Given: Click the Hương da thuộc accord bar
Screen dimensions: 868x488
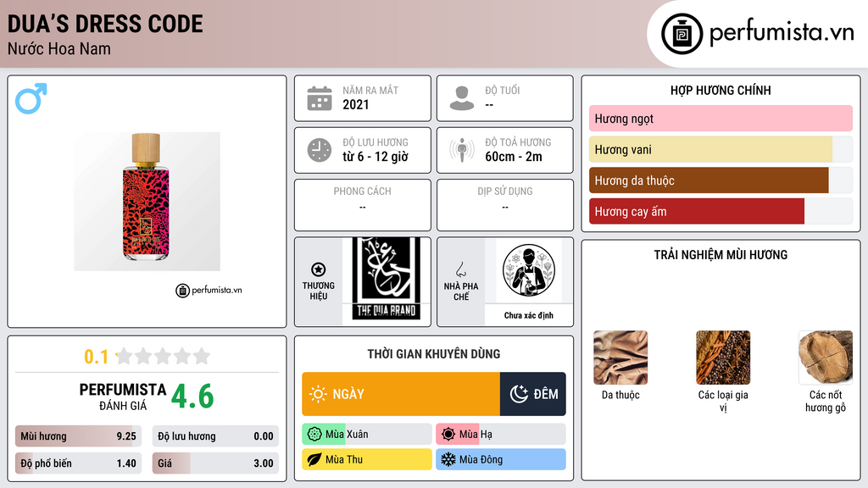Looking at the screenshot, I should tap(721, 180).
